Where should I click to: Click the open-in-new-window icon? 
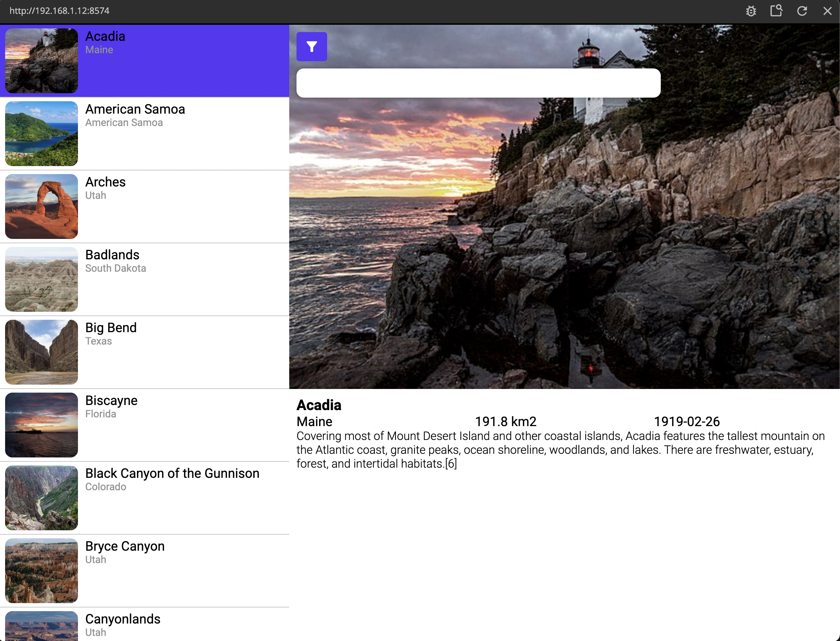point(776,11)
